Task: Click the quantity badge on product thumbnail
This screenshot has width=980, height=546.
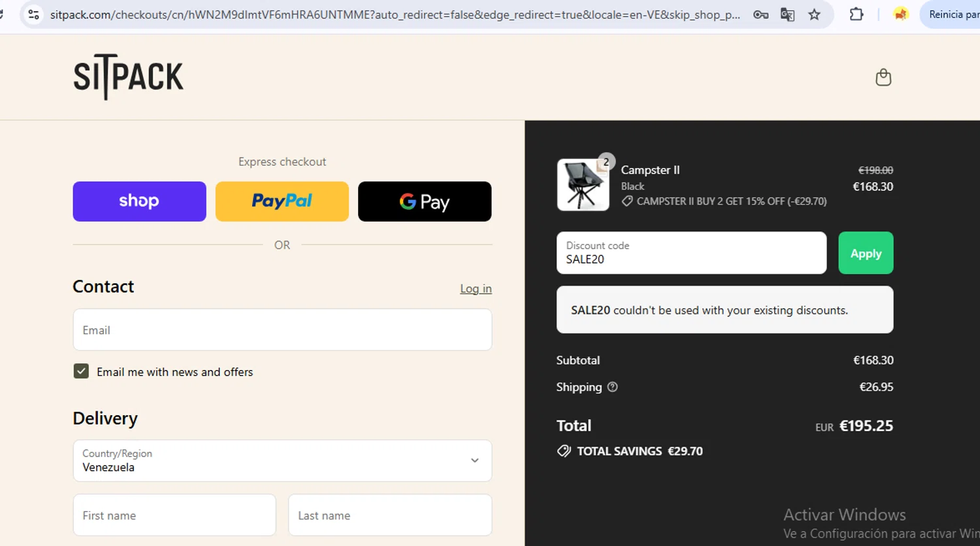Action: point(606,162)
